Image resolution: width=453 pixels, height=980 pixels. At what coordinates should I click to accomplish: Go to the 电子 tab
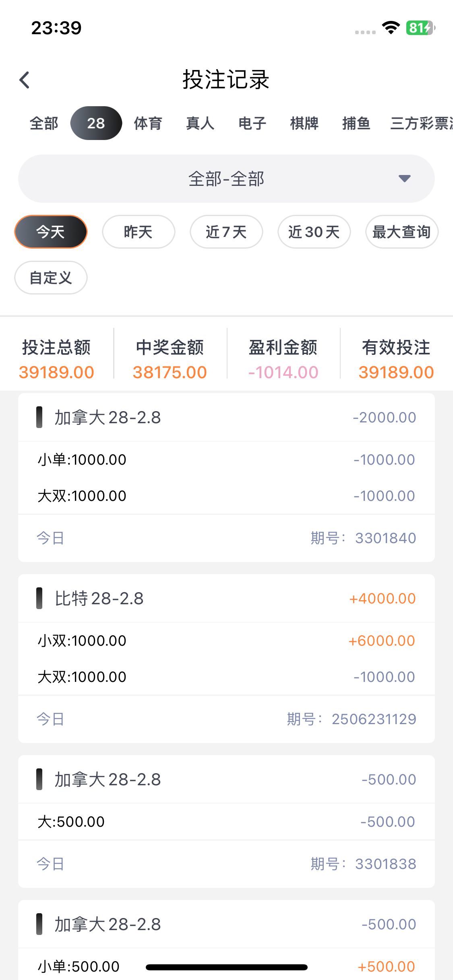pos(252,123)
